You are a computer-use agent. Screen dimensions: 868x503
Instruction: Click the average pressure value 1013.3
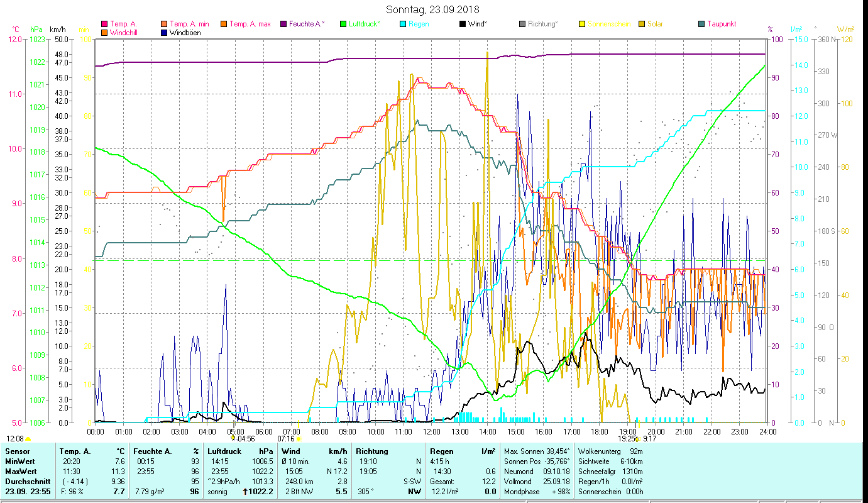point(264,482)
